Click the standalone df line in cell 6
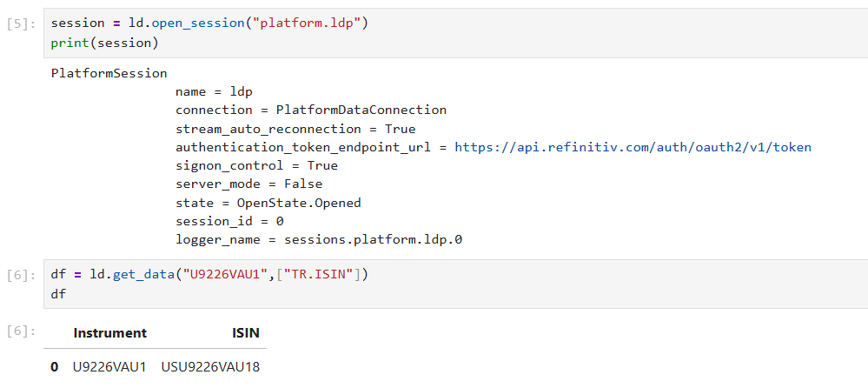The width and height of the screenshot is (868, 388). pos(58,294)
